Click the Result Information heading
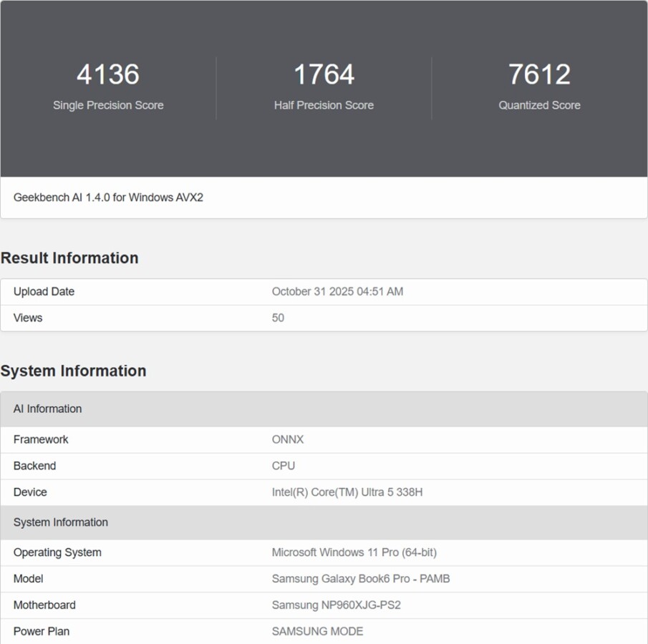The width and height of the screenshot is (648, 644). 69,258
